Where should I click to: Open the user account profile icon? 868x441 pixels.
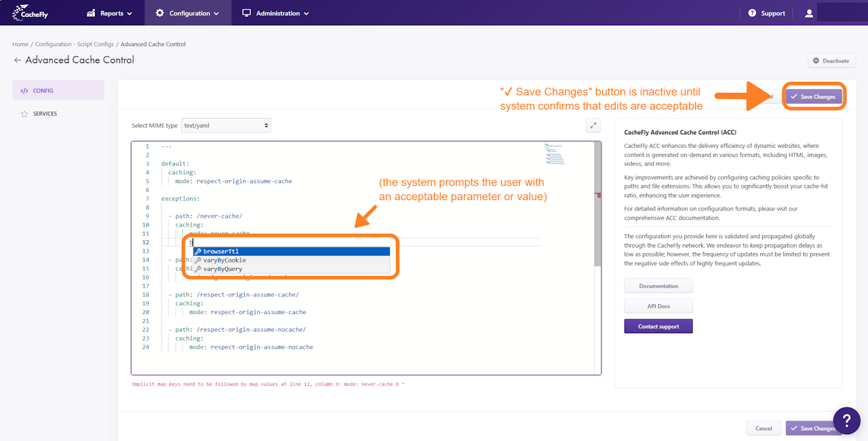pos(809,13)
